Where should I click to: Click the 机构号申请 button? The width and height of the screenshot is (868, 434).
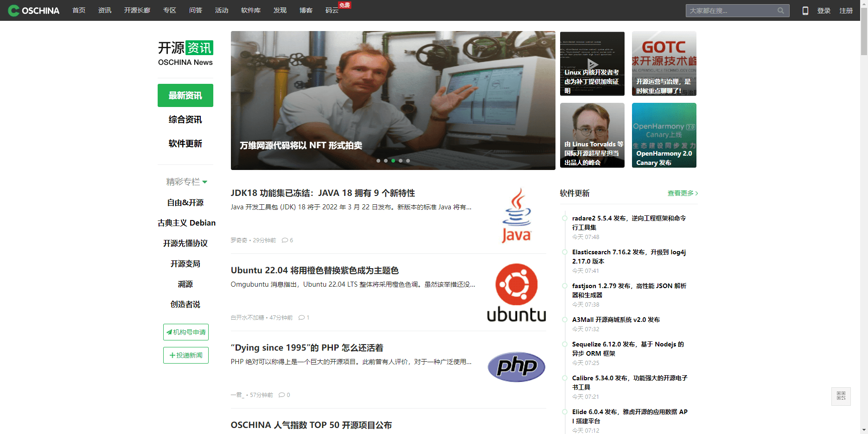pyautogui.click(x=186, y=332)
